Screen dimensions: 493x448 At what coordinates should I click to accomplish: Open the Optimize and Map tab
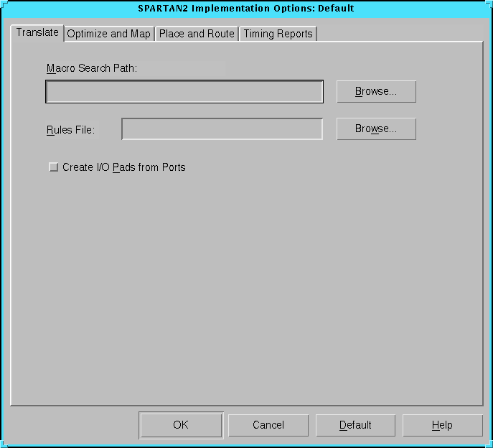(x=108, y=34)
